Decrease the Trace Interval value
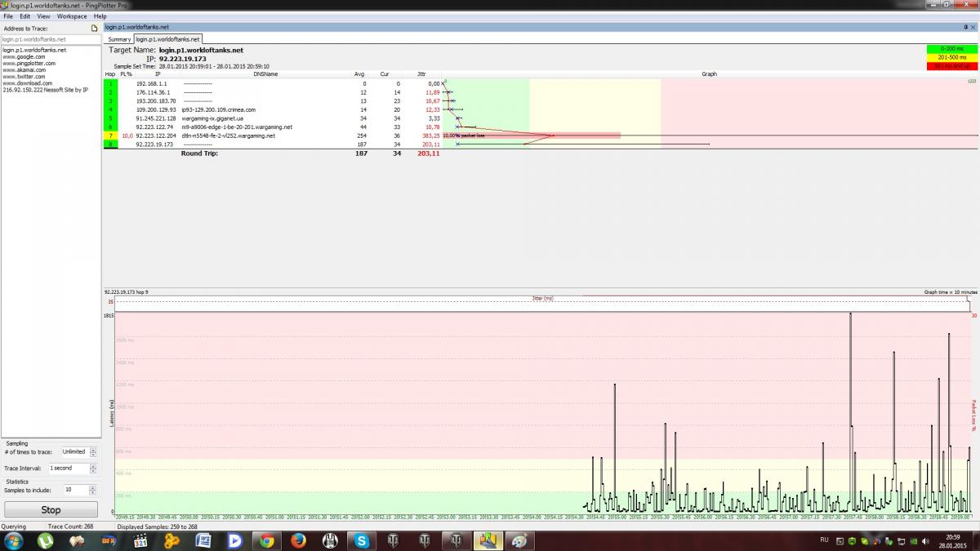Viewport: 980px width, 551px height. [x=93, y=471]
